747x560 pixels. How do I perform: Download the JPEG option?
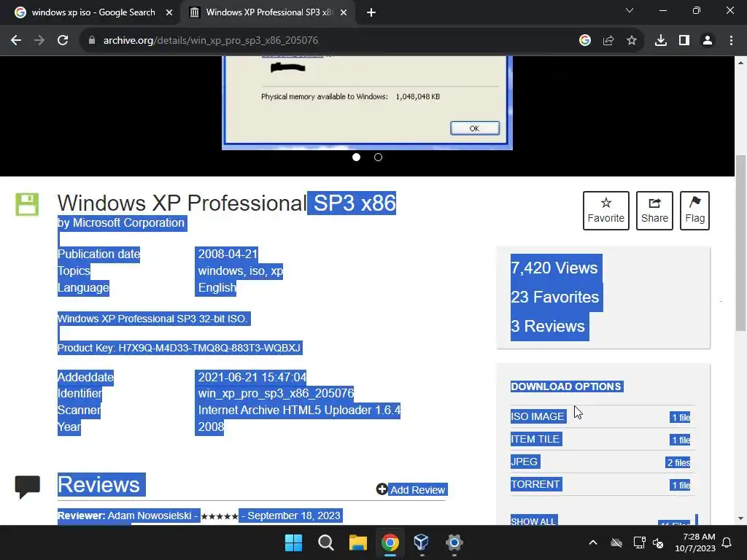(524, 462)
